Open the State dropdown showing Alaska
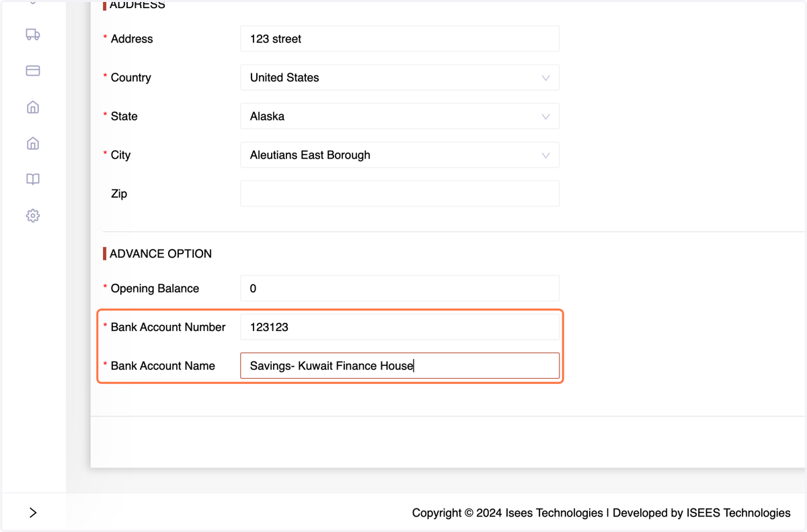The height and width of the screenshot is (532, 807). [399, 116]
